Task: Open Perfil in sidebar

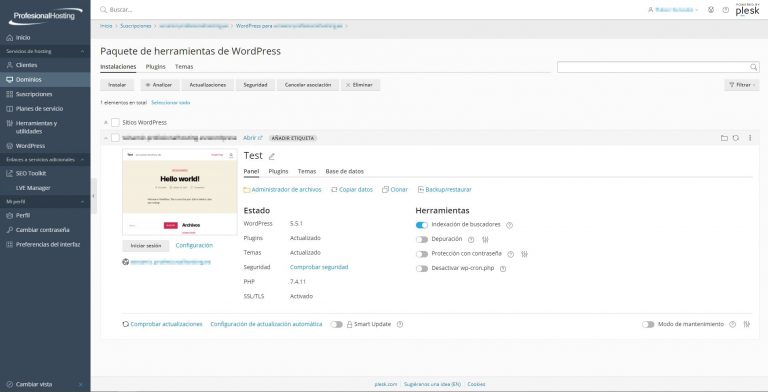Action: [x=23, y=216]
